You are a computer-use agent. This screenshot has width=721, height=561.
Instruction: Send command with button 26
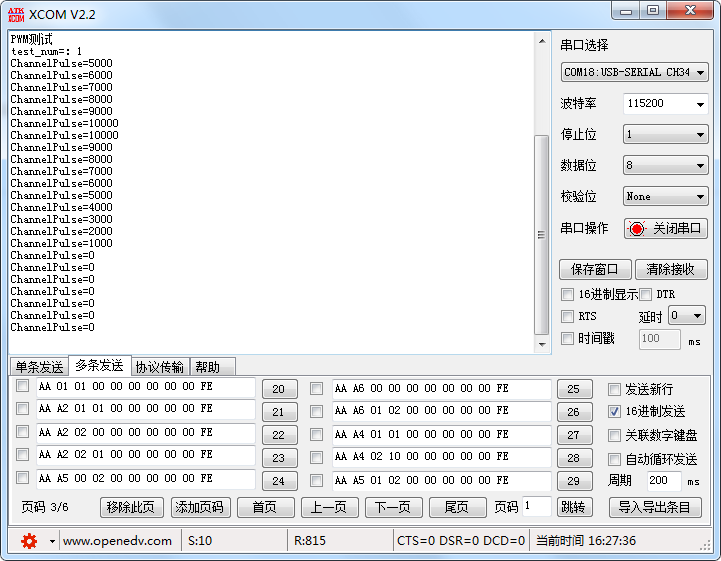[x=575, y=412]
